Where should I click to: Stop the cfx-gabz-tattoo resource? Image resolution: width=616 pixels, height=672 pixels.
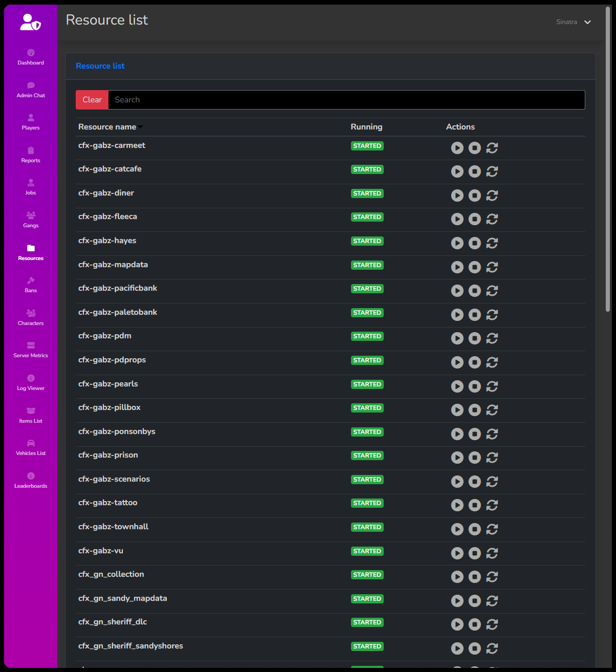(475, 505)
